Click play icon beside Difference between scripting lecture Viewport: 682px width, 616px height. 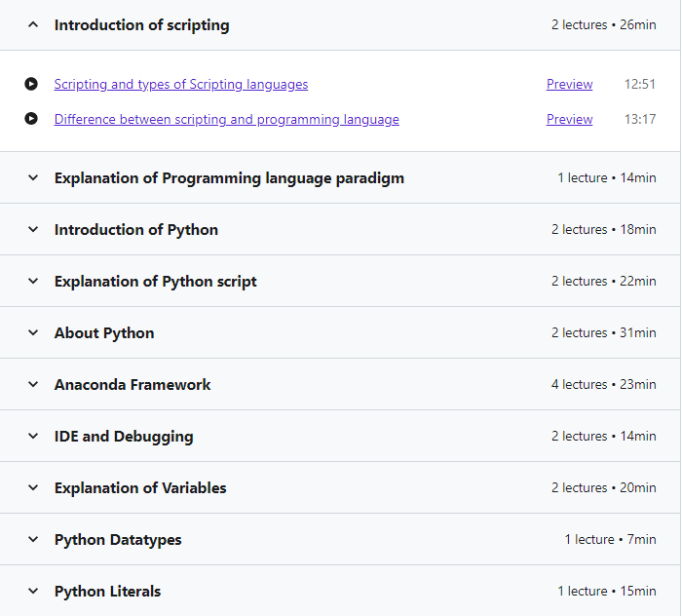pos(31,120)
